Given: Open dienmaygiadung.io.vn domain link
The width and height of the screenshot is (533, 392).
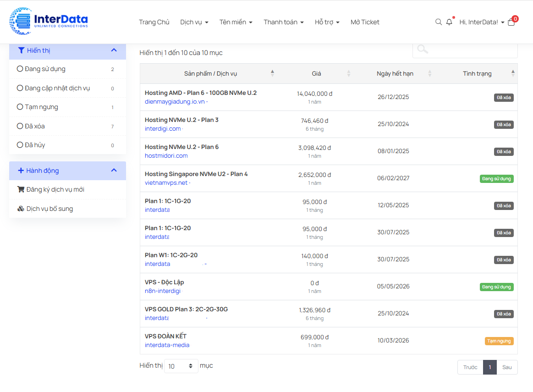Looking at the screenshot, I should (x=175, y=102).
